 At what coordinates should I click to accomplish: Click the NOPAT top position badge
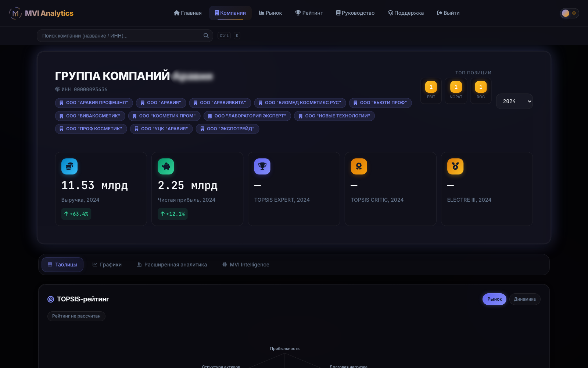click(456, 91)
